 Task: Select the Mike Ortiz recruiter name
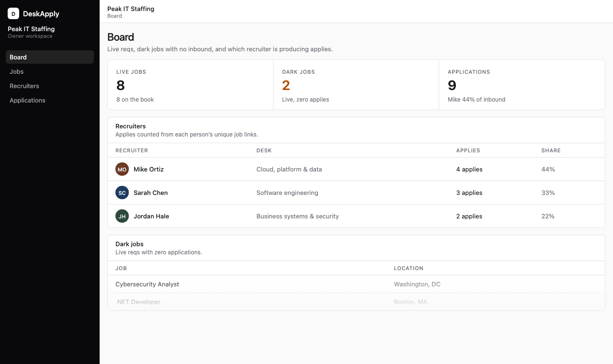click(x=148, y=169)
